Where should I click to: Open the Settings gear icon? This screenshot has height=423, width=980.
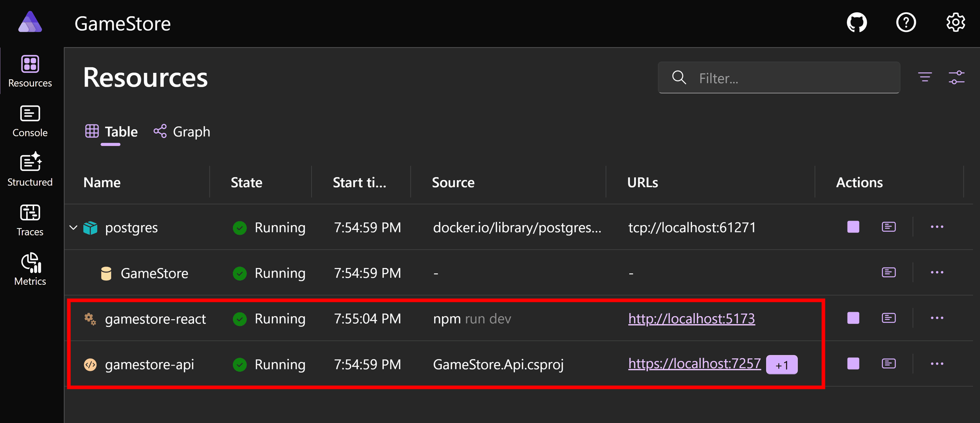[x=955, y=22]
